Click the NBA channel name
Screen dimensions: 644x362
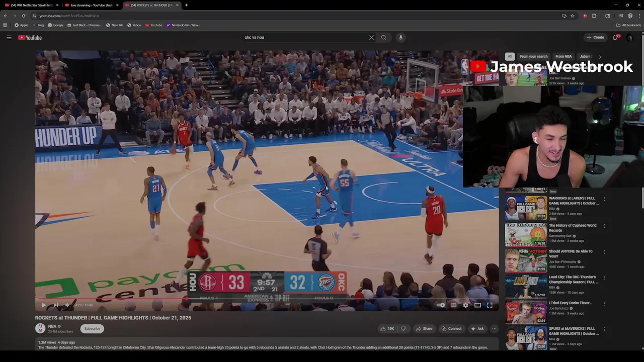click(52, 326)
